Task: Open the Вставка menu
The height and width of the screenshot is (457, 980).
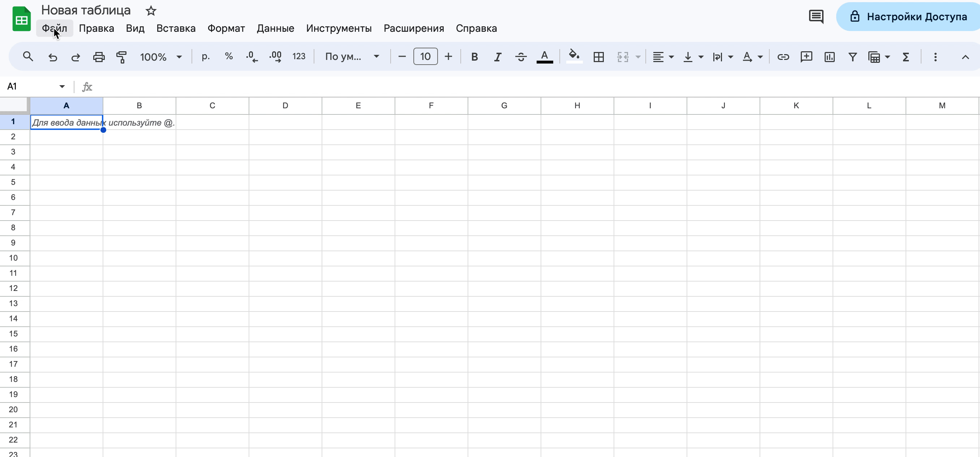Action: [x=176, y=29]
